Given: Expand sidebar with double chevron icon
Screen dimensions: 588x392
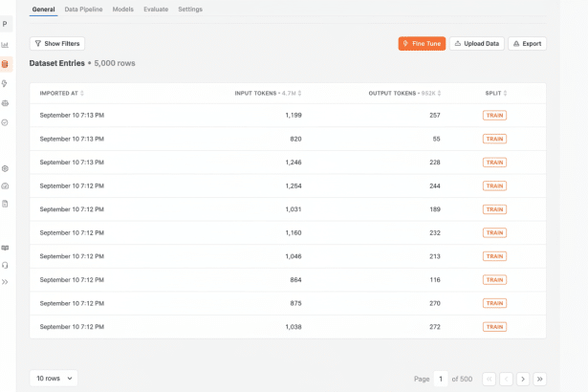Looking at the screenshot, I should (x=5, y=282).
